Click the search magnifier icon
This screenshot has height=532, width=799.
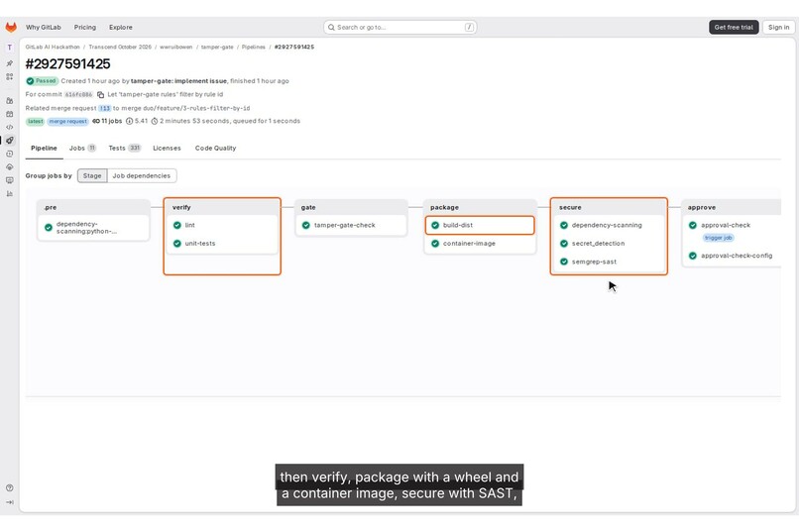pyautogui.click(x=331, y=27)
